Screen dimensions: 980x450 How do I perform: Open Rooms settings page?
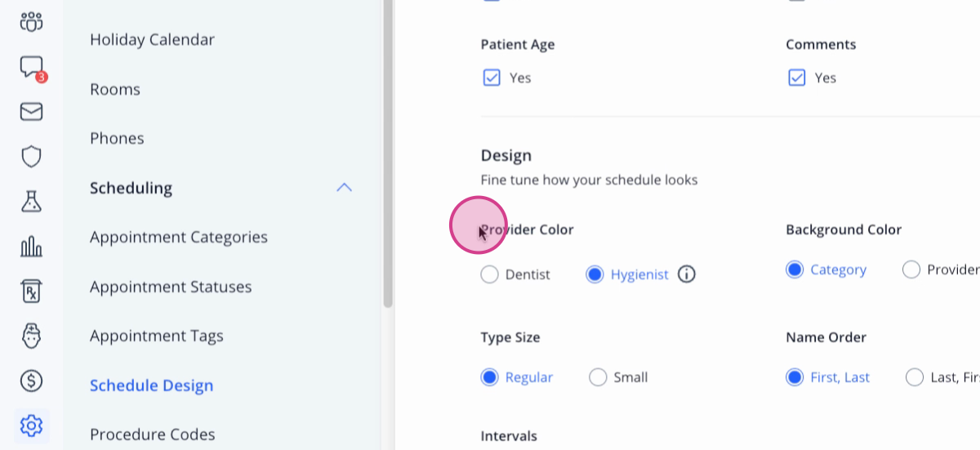point(115,89)
